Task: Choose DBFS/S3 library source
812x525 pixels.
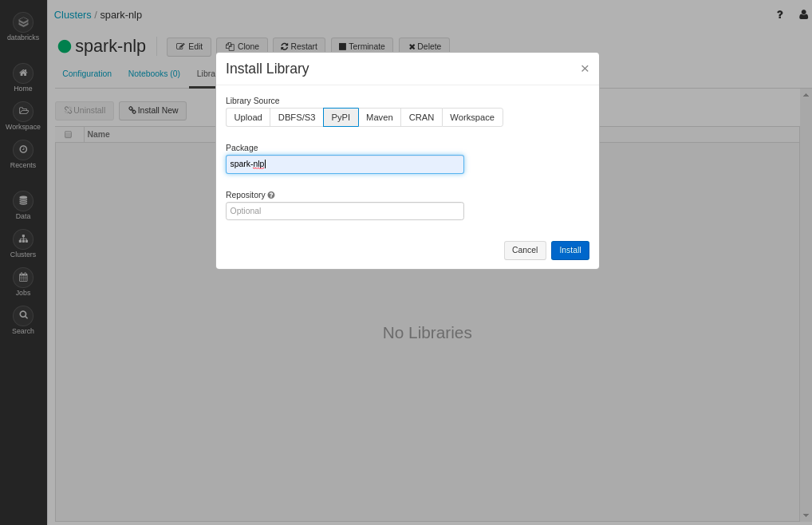Action: point(297,117)
